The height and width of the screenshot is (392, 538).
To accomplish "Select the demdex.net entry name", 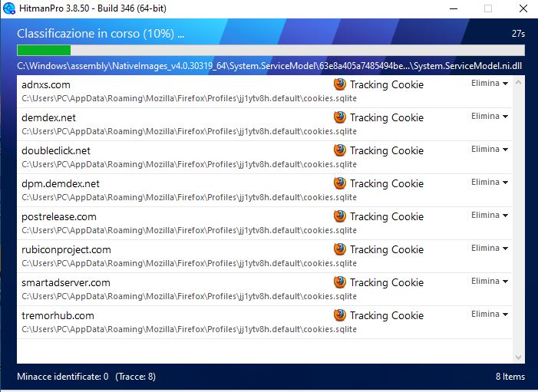I will tap(48, 117).
